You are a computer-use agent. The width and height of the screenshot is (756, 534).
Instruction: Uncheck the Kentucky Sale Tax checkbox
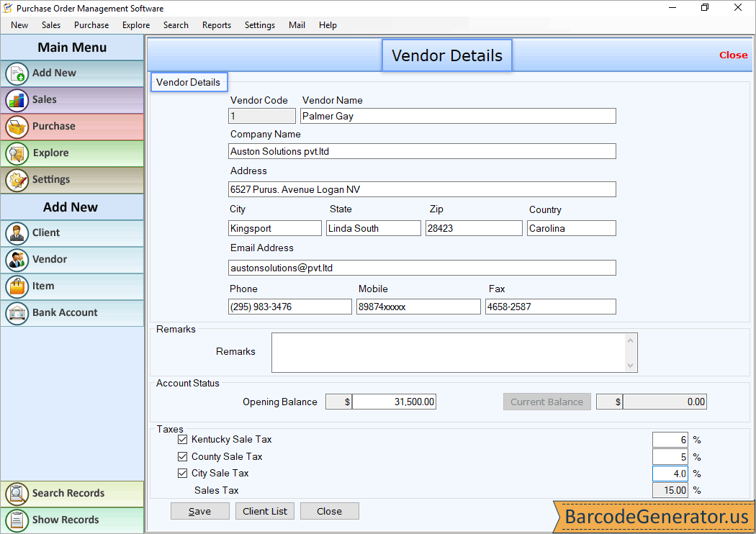pos(182,439)
